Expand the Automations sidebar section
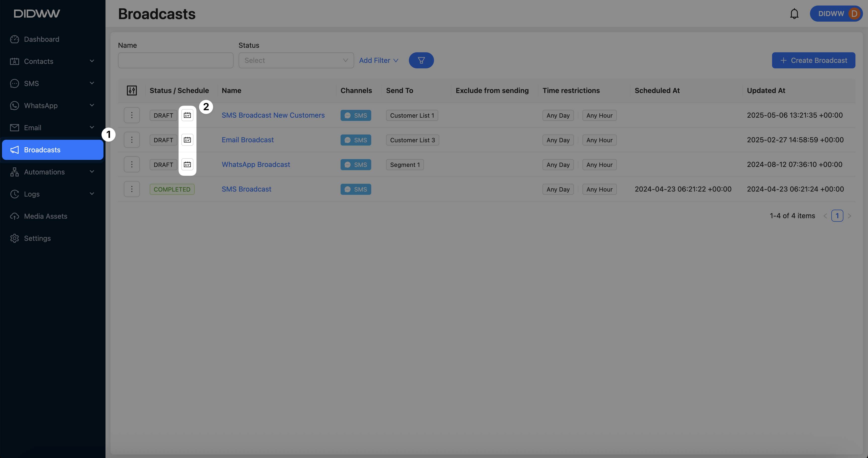The height and width of the screenshot is (458, 868). point(52,172)
